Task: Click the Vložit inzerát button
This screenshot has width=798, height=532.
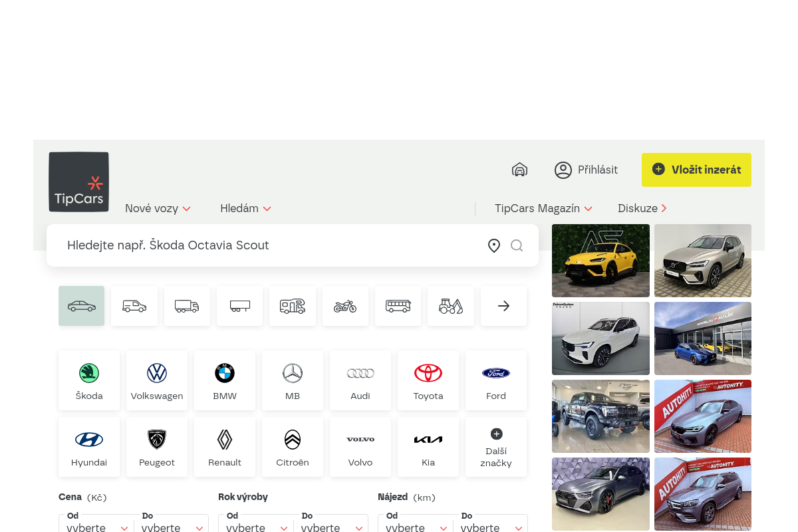Action: (x=696, y=170)
